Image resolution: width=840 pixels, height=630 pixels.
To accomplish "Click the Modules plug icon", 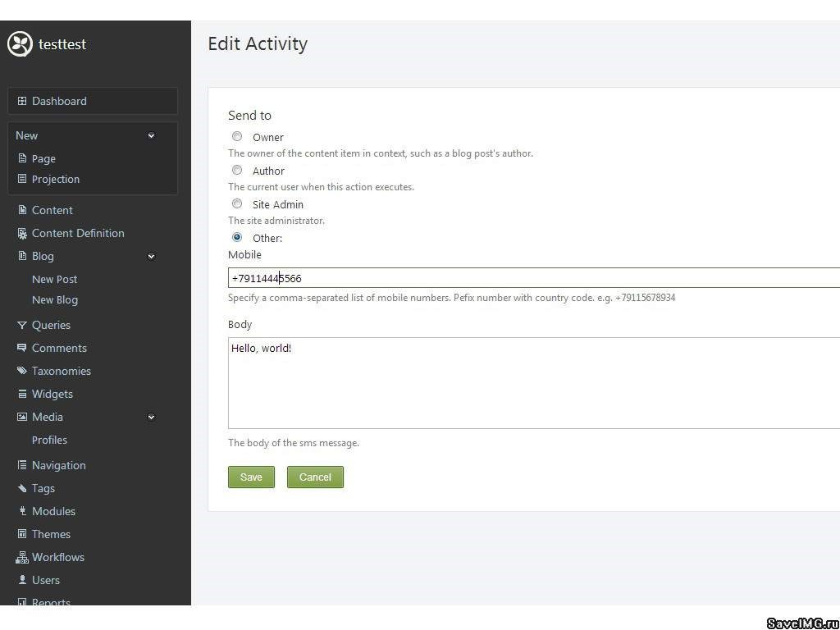I will point(22,511).
